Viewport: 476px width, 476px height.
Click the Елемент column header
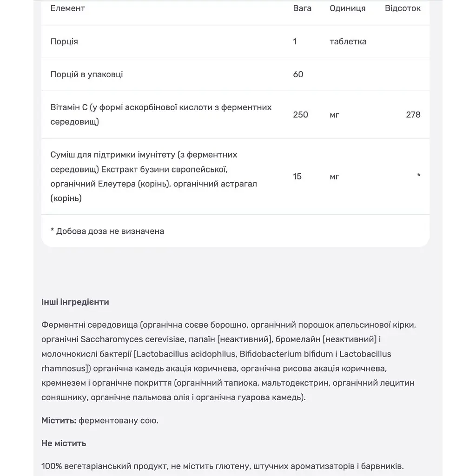click(x=67, y=8)
